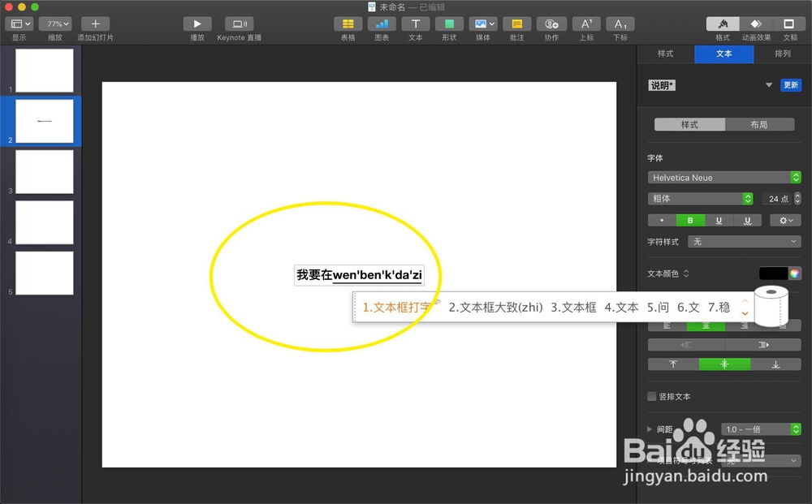Screen dimensions: 812x504
Task: Open the Document inspector icon
Action: pos(788,24)
